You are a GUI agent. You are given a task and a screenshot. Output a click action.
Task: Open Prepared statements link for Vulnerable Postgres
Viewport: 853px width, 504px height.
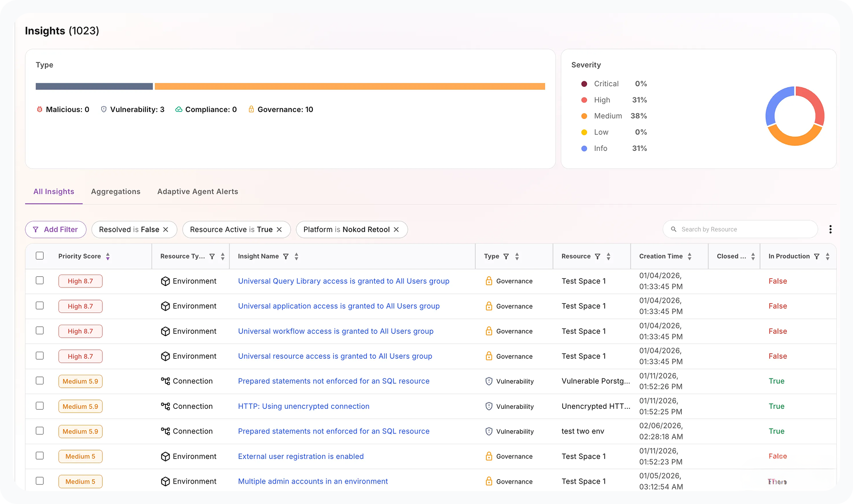[334, 381]
